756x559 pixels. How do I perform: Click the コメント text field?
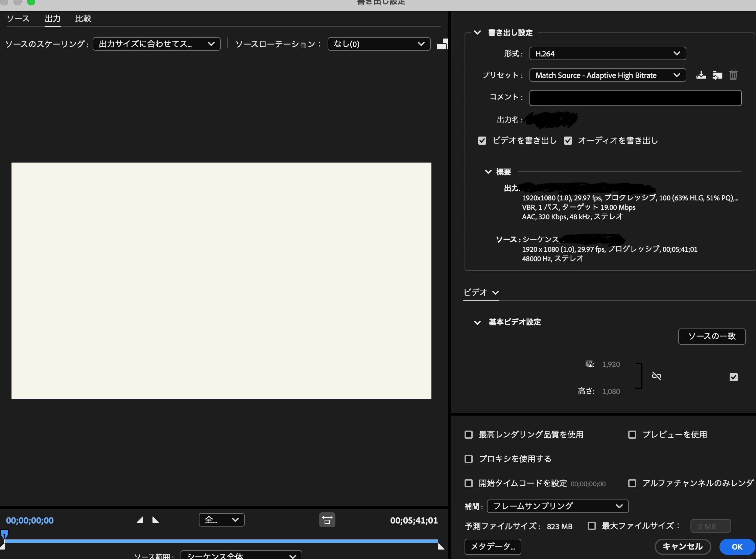point(635,98)
